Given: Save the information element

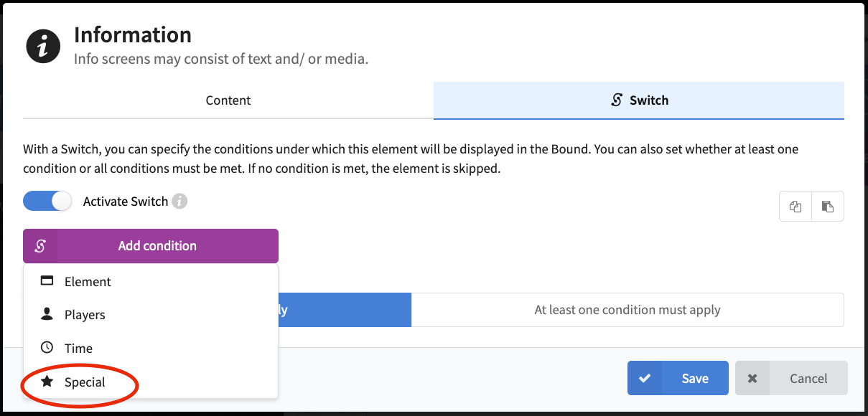Looking at the screenshot, I should 678,378.
